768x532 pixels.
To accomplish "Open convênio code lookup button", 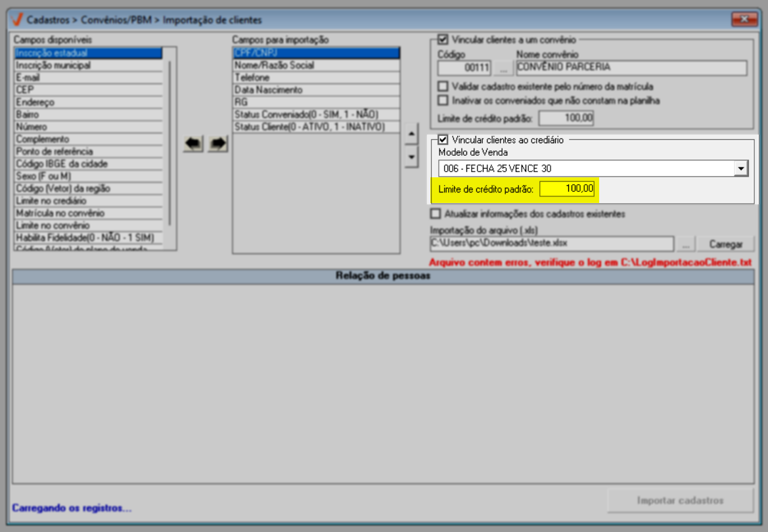I will pos(503,68).
